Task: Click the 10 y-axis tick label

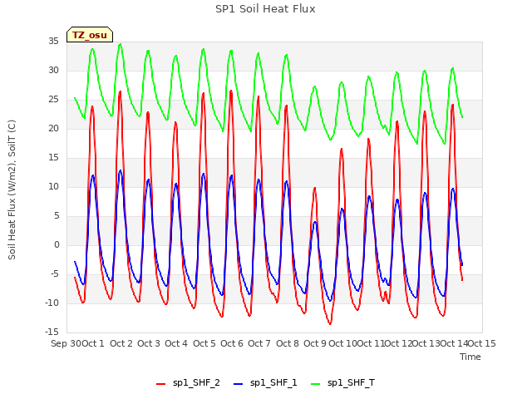Action: [x=53, y=186]
